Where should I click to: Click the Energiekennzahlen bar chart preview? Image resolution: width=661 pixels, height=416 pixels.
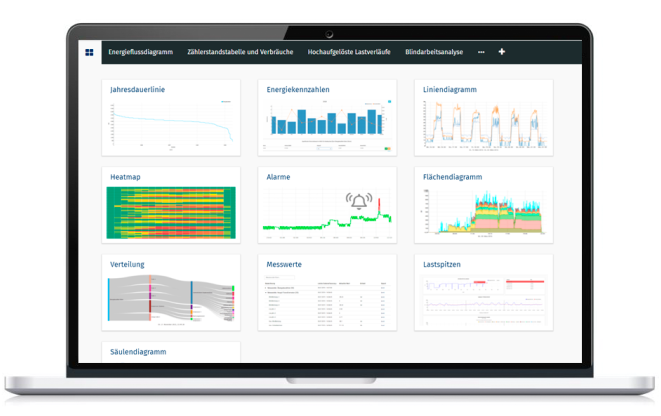point(328,124)
